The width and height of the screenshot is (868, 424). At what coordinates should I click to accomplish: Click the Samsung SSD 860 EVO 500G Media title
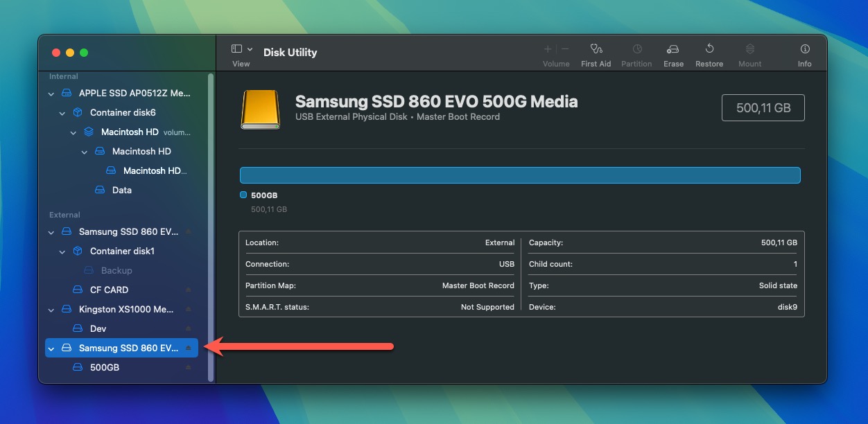tap(436, 102)
